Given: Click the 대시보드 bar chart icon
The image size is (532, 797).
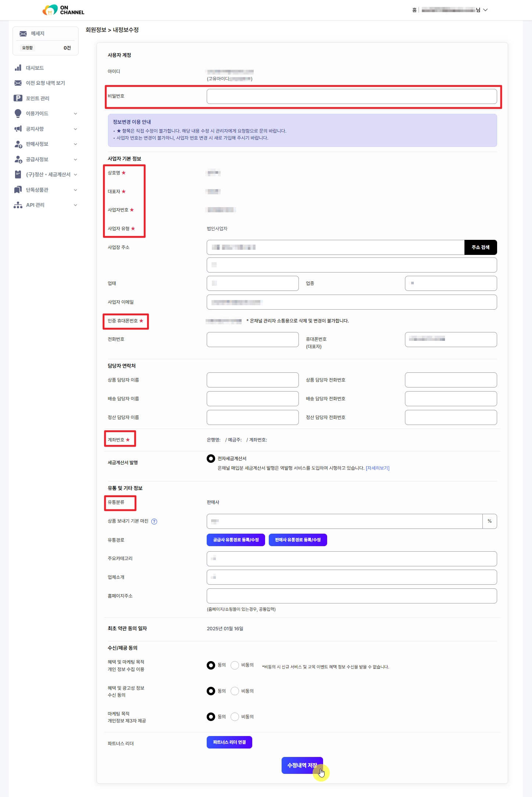Looking at the screenshot, I should pyautogui.click(x=18, y=68).
